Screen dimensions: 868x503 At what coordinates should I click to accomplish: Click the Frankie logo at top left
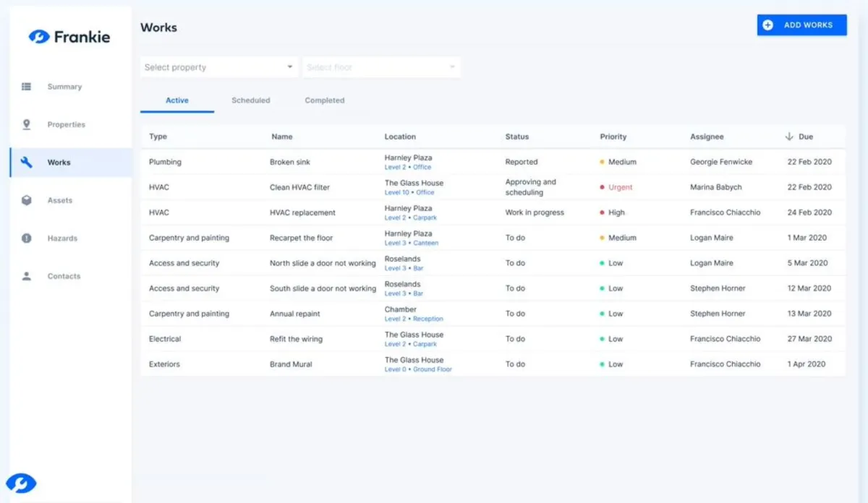69,37
